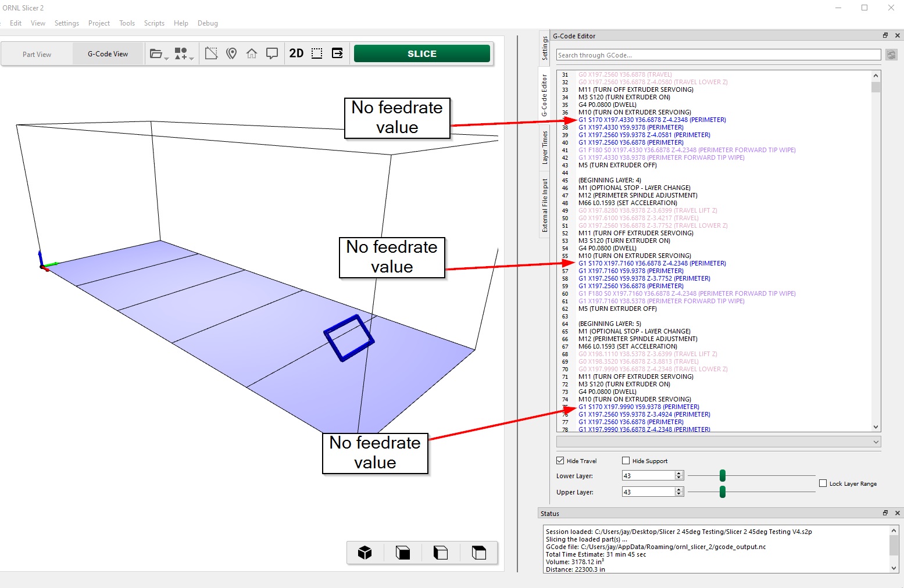Viewport: 904px width, 588px height.
Task: Click the green SLICE button
Action: (422, 53)
